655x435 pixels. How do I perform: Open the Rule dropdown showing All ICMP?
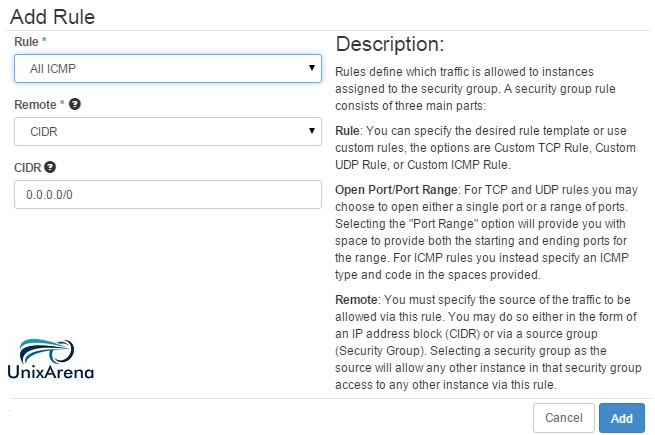(x=168, y=69)
